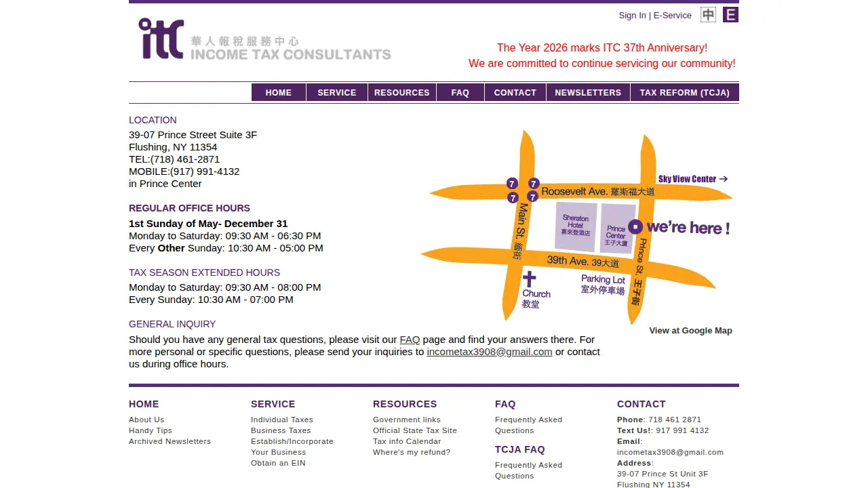868x488 pixels.
Task: Open the Sign In link
Action: point(632,15)
